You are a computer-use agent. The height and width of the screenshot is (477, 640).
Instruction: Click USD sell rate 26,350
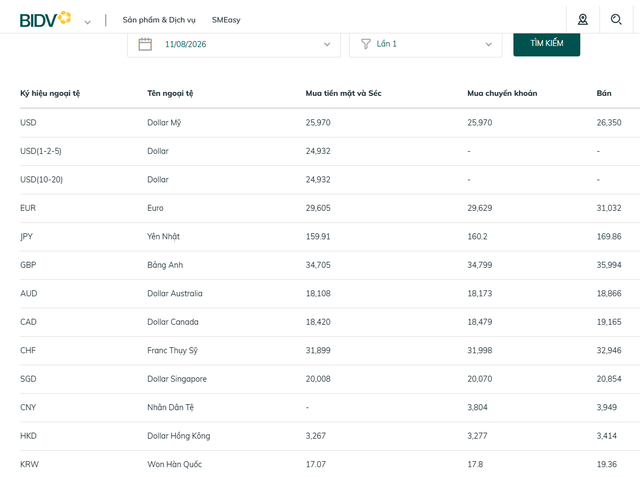click(609, 122)
